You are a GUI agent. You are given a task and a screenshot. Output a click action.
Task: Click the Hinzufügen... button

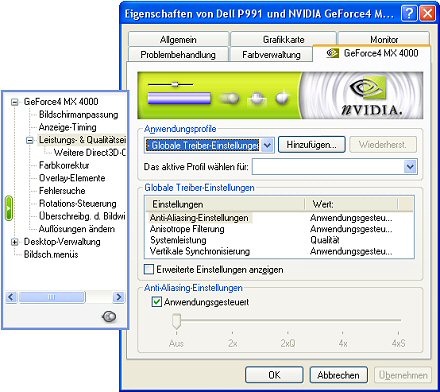[311, 145]
